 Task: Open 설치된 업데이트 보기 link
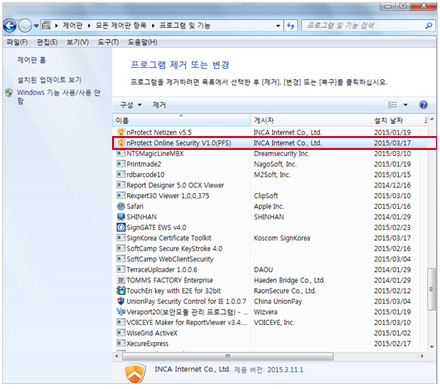click(x=49, y=80)
